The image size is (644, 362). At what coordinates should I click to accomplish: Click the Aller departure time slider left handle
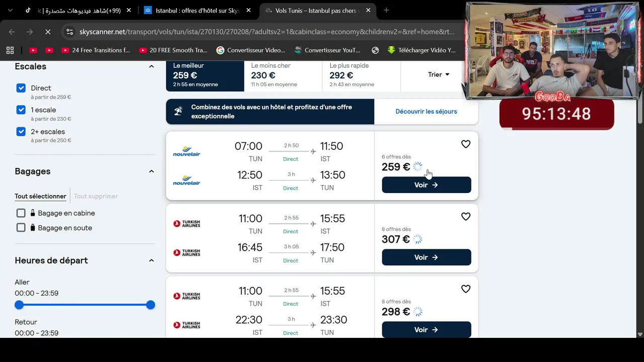pos(19,305)
